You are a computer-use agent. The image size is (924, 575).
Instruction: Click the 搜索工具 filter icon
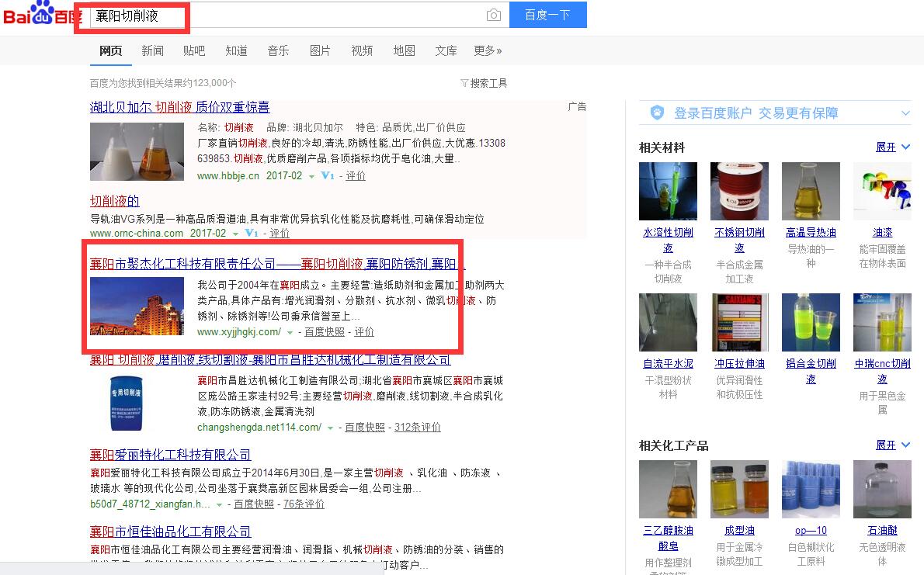(x=464, y=83)
